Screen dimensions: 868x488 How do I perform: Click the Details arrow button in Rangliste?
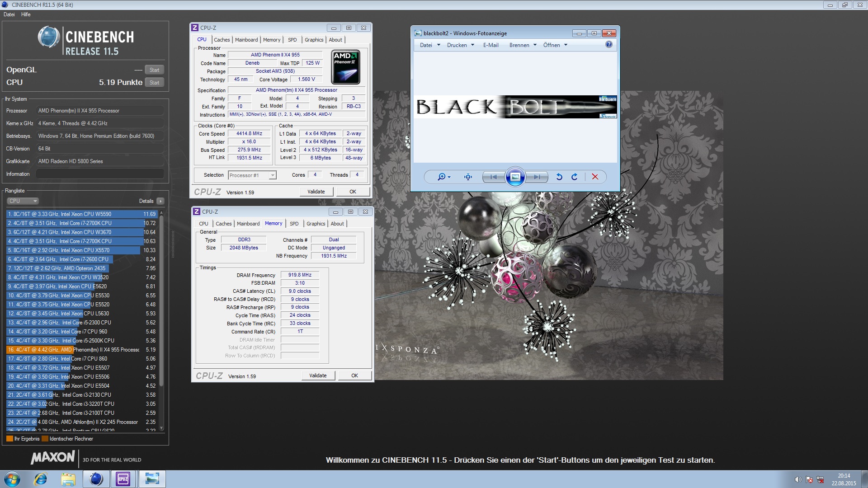coord(160,201)
